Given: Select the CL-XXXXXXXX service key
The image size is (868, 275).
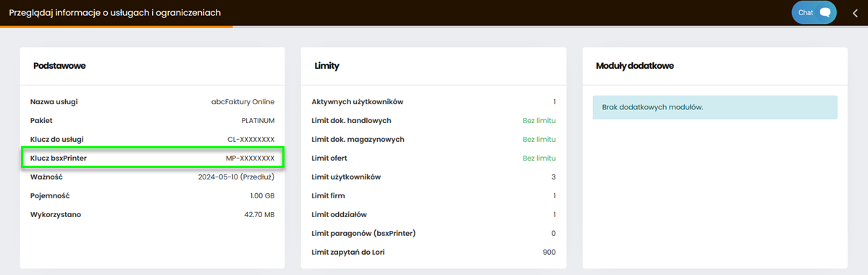Looking at the screenshot, I should coord(251,140).
